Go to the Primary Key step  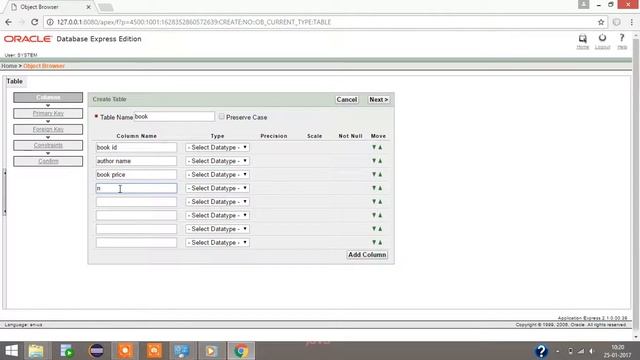point(48,113)
